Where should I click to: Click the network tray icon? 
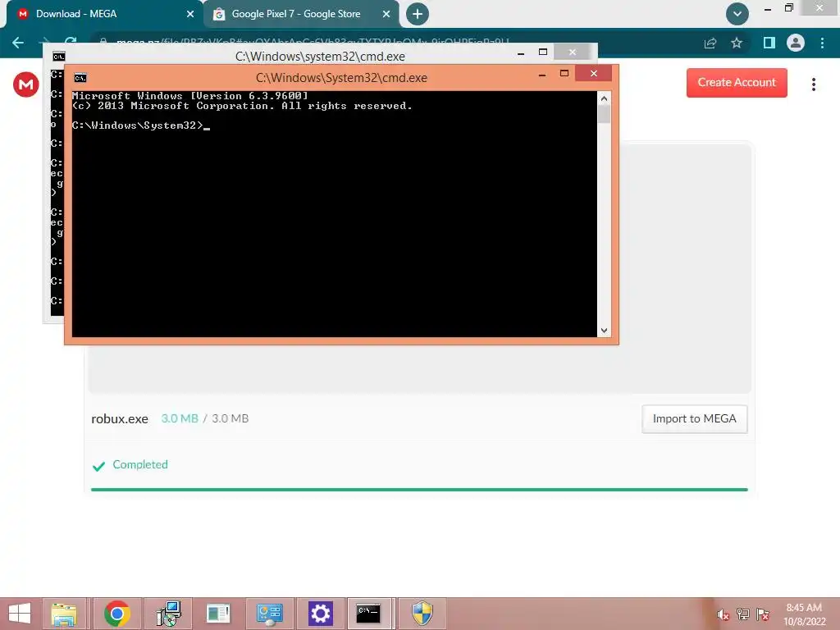743,614
